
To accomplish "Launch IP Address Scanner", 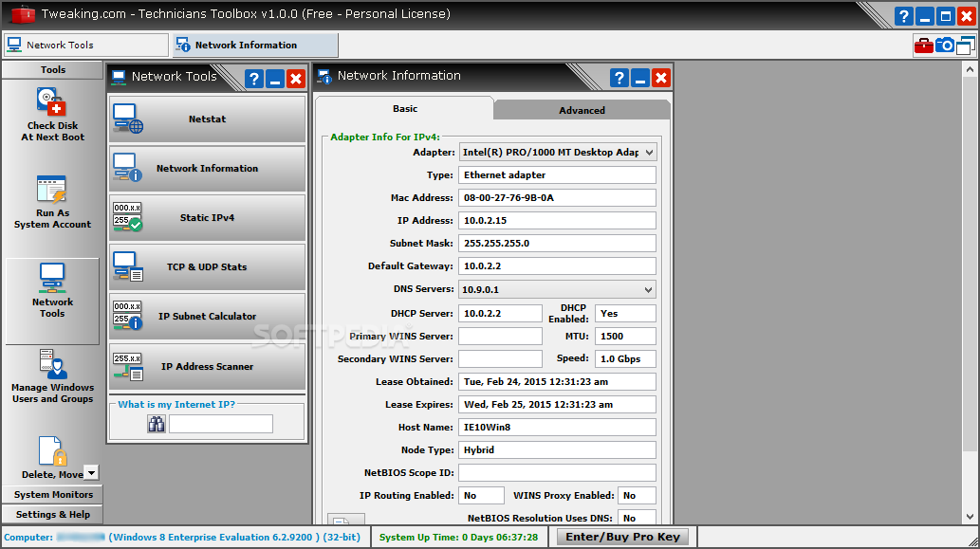I will [x=208, y=367].
